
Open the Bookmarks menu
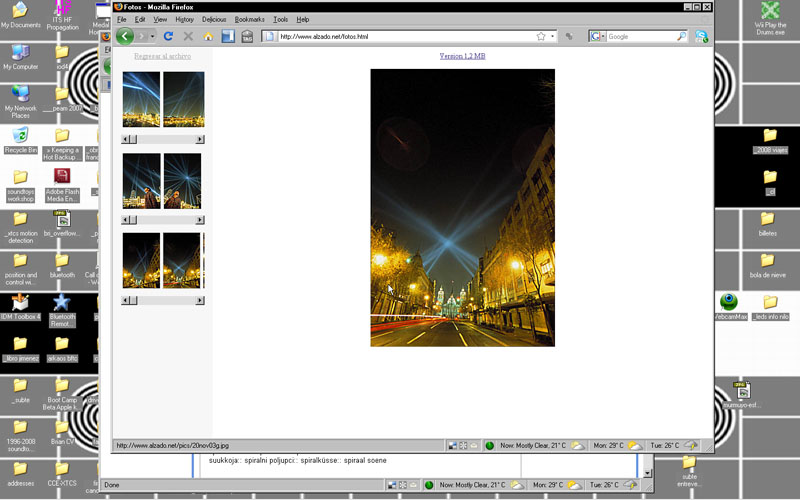[249, 19]
